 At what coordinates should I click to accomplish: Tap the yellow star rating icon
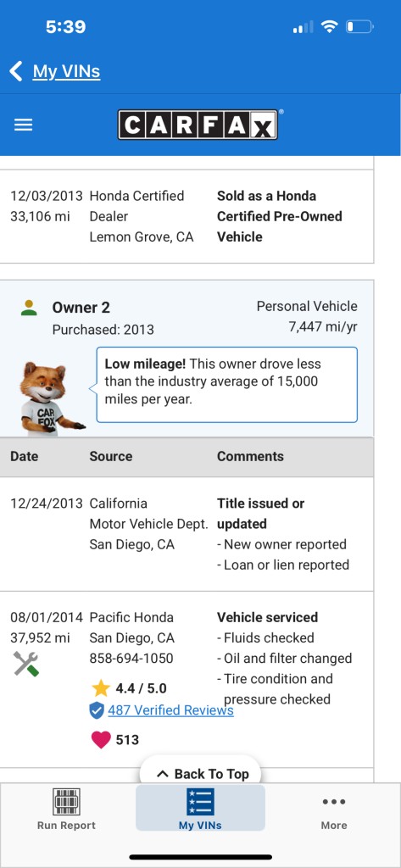[101, 688]
